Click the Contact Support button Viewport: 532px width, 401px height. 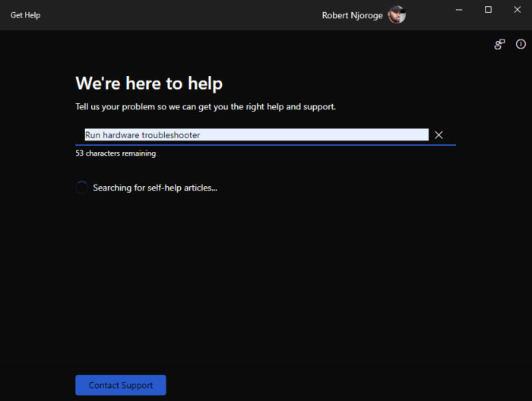point(121,385)
